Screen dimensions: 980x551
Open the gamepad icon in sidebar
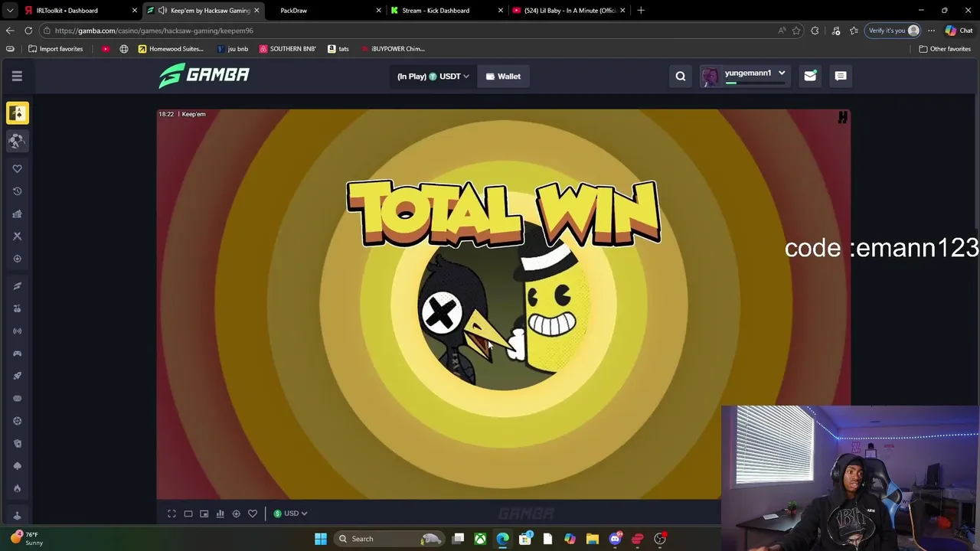pos(18,354)
